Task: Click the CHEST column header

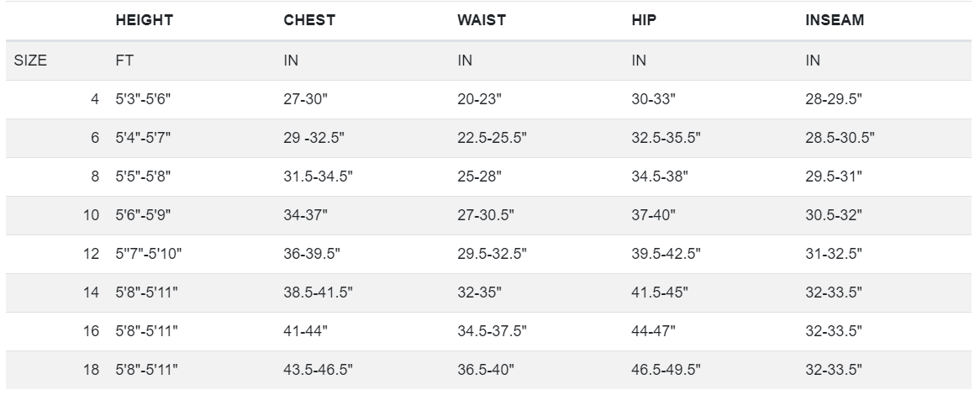Action: click(309, 20)
